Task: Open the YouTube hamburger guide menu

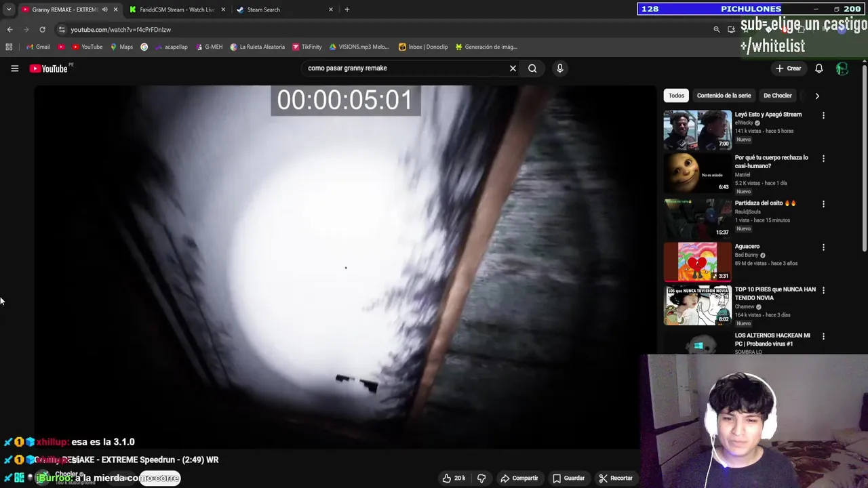Action: [14, 68]
